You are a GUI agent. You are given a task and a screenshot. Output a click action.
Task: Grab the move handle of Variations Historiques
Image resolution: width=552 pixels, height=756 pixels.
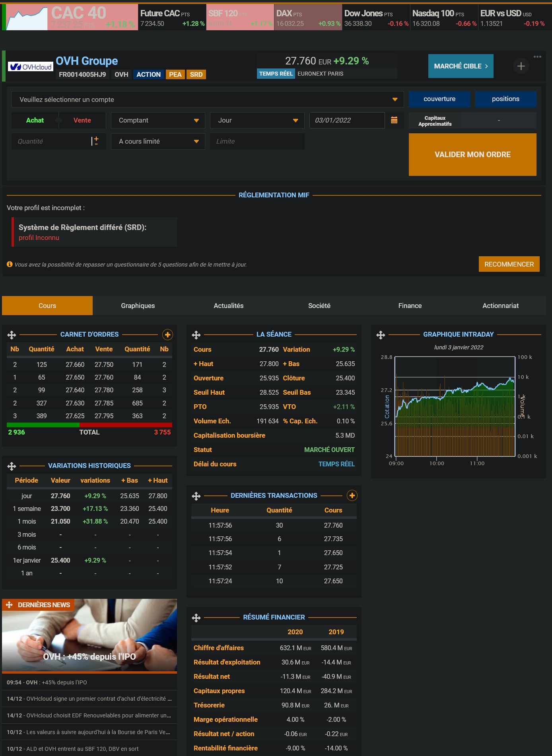(12, 466)
